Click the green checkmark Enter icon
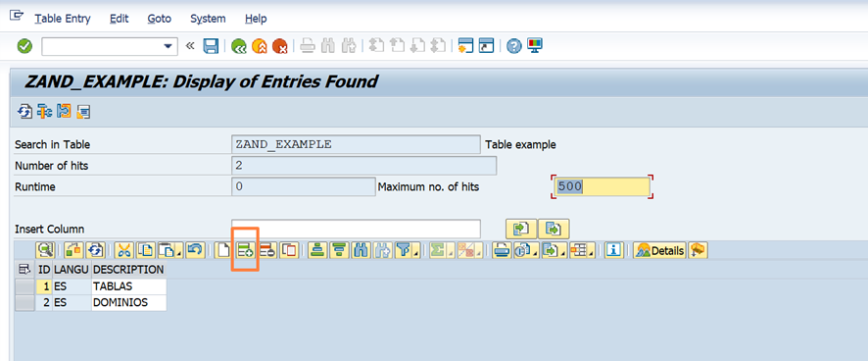 click(x=24, y=46)
